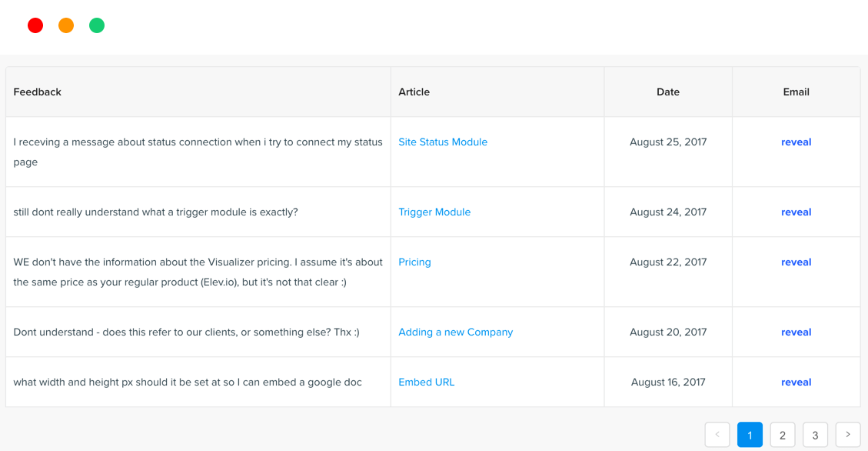Reveal email for August 16 feedback
Screen dimensions: 868x451
coord(796,383)
